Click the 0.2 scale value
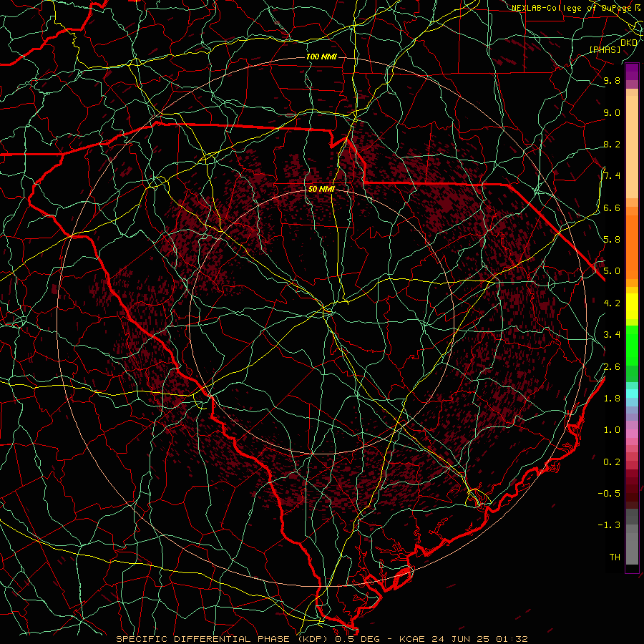 [612, 462]
